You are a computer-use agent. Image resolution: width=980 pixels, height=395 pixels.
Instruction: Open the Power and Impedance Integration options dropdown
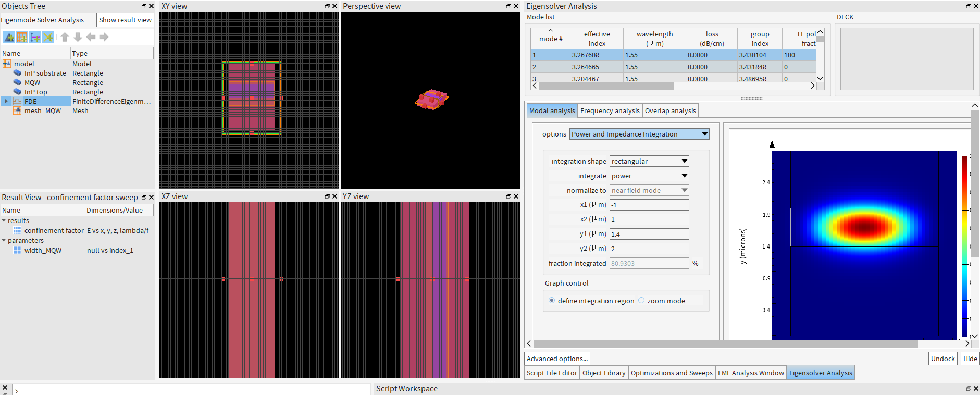pyautogui.click(x=639, y=134)
